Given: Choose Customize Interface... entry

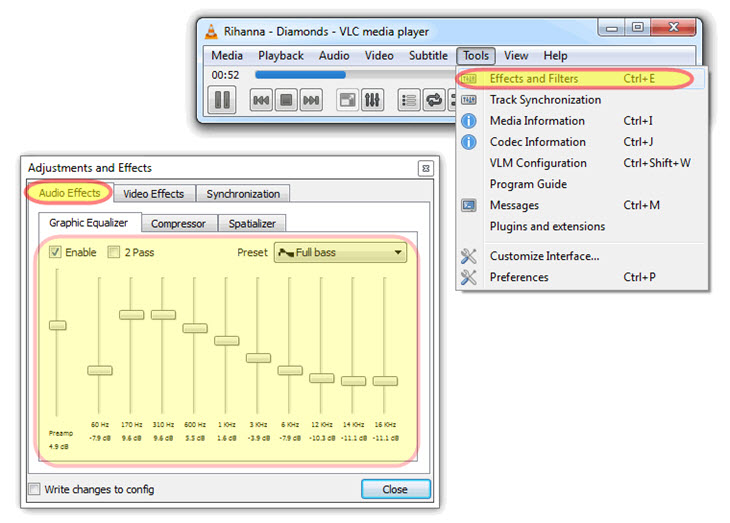Looking at the screenshot, I should 581,256.
